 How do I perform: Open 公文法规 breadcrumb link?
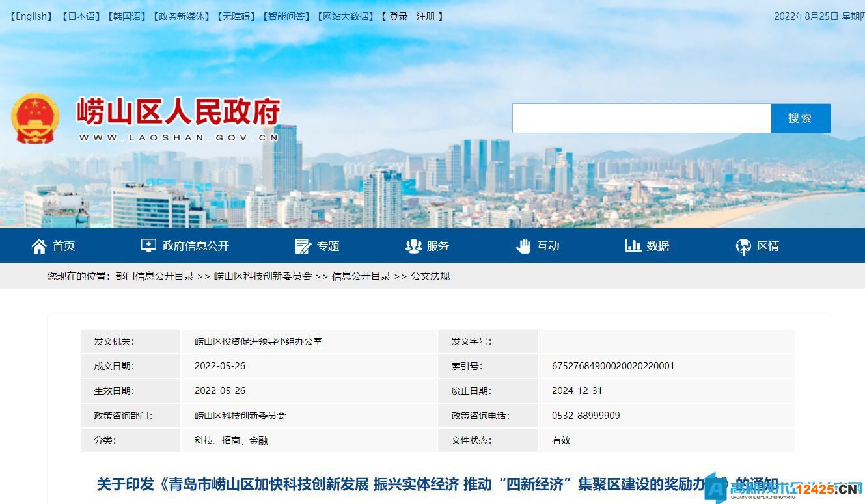(x=430, y=276)
